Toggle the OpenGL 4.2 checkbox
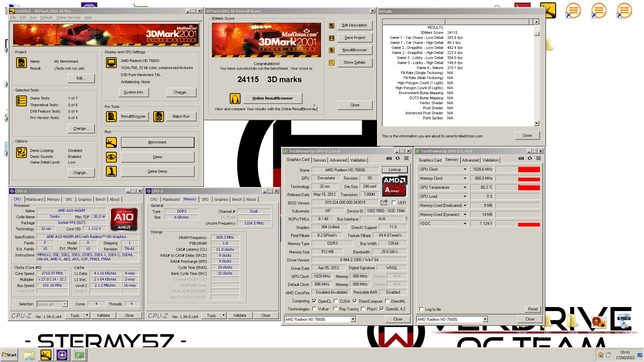Image resolution: width=644 pixels, height=362 pixels. [x=382, y=309]
